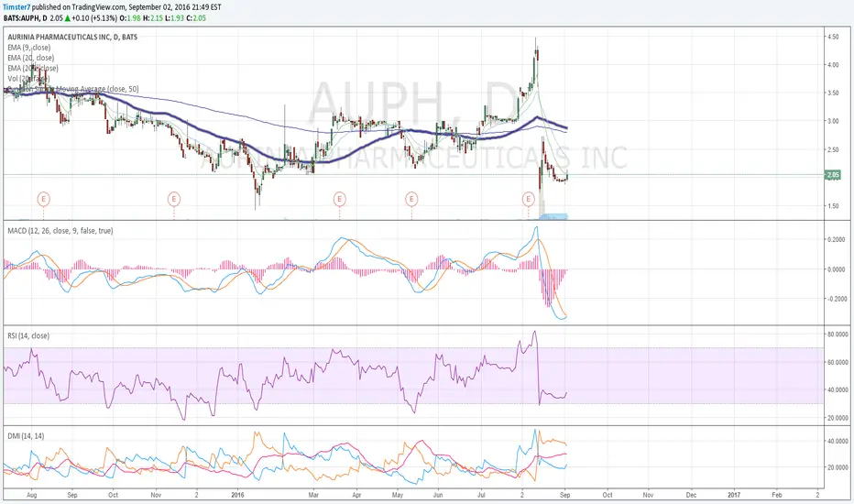
Task: Click the 0.2000 MACD axis label
Action: [x=838, y=240]
